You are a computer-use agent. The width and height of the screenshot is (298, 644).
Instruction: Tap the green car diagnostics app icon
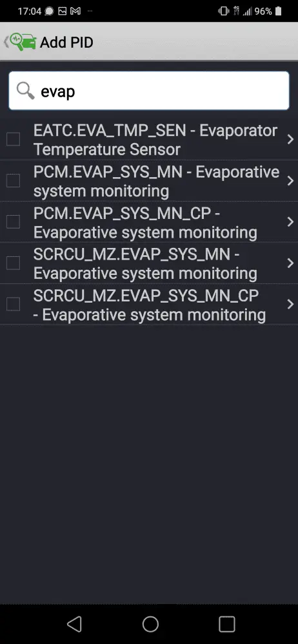[x=23, y=42]
